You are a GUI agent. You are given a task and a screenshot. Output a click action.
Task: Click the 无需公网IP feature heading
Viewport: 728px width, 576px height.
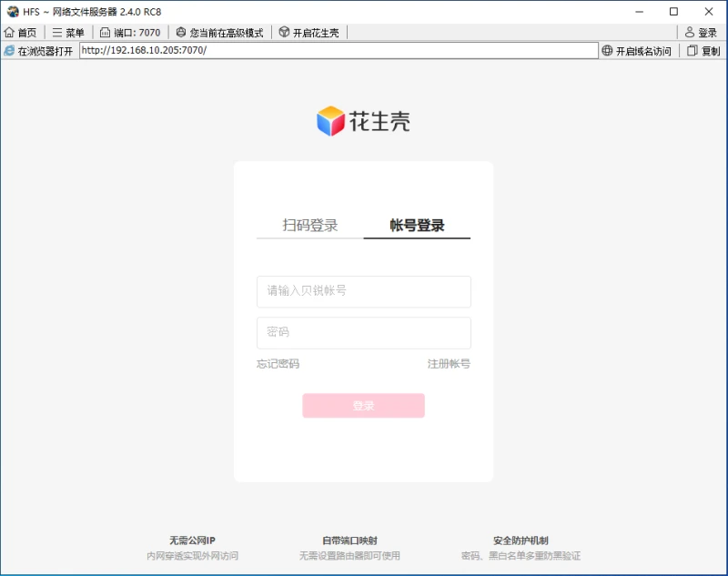click(192, 541)
